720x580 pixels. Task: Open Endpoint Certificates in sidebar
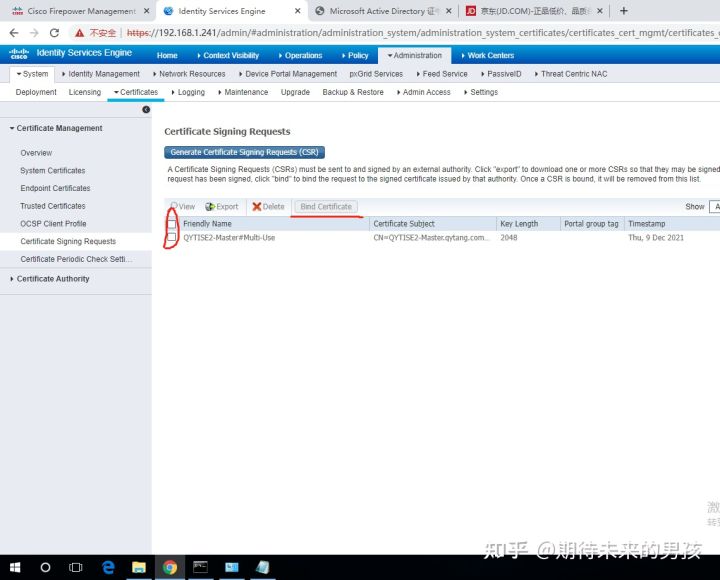(x=55, y=188)
